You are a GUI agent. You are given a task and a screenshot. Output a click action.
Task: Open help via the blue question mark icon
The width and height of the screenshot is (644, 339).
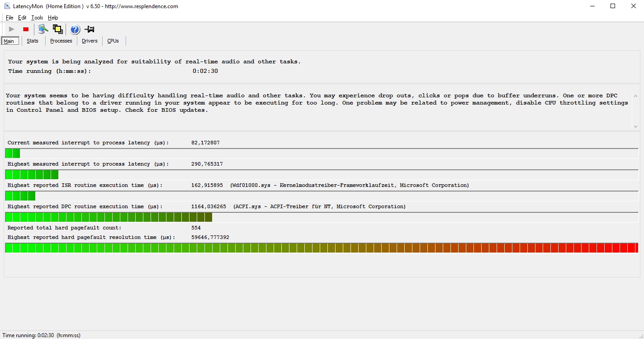click(x=75, y=29)
